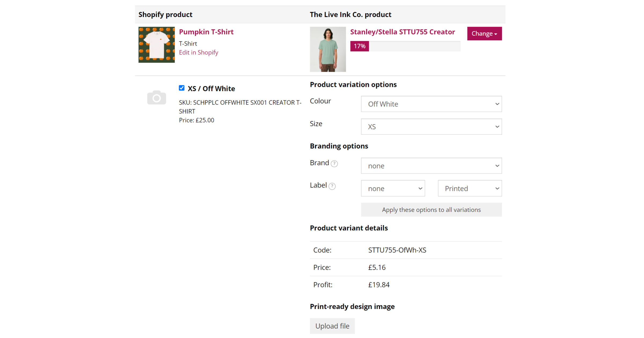Image resolution: width=644 pixels, height=338 pixels.
Task: Open the Brand dropdown set to none
Action: (431, 166)
